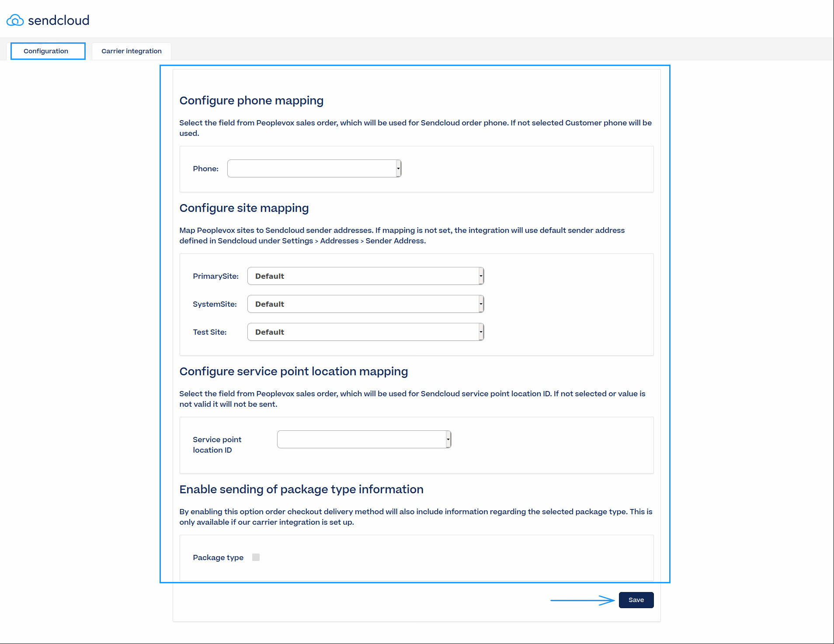This screenshot has width=834, height=644.
Task: Click 'Enable sending of package type information' heading
Action: coord(302,489)
